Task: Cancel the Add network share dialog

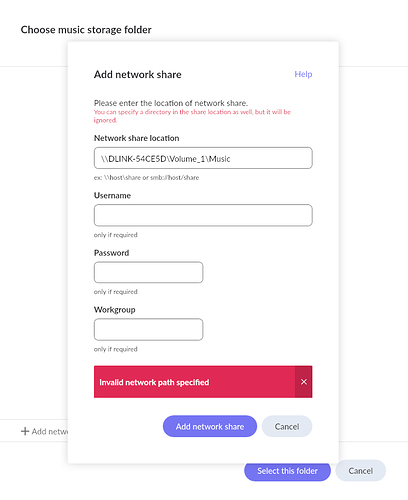Action: pos(287,426)
